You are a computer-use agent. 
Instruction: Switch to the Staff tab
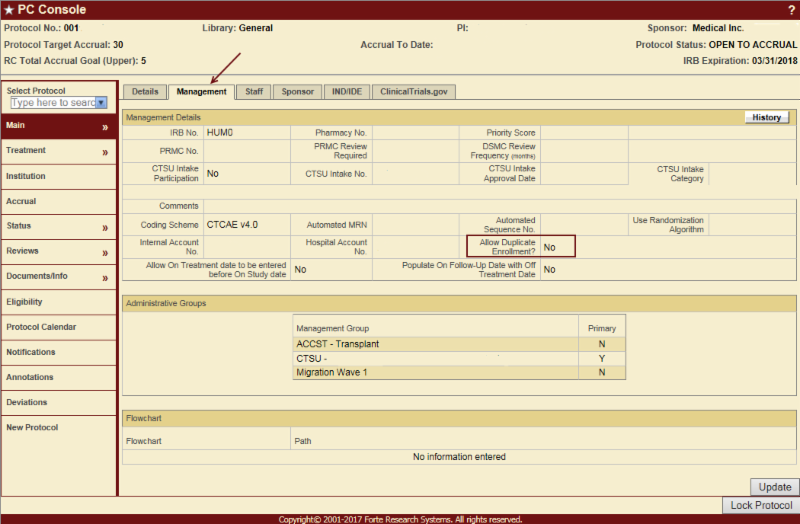coord(254,91)
